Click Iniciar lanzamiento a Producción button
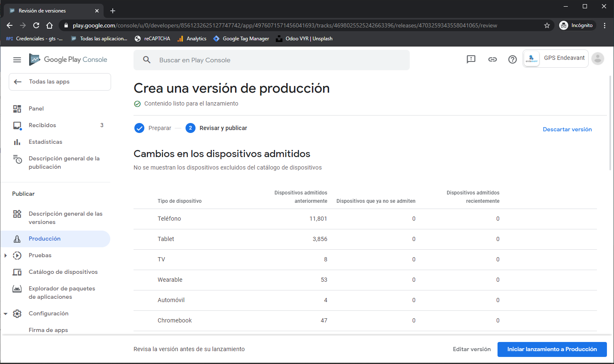614x364 pixels. (x=552, y=349)
